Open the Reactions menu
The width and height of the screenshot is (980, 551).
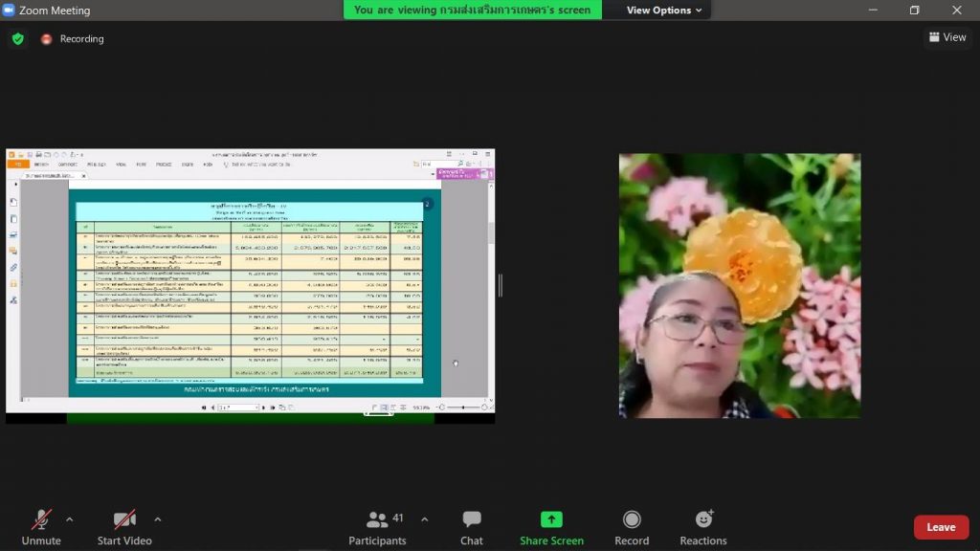pos(703,519)
